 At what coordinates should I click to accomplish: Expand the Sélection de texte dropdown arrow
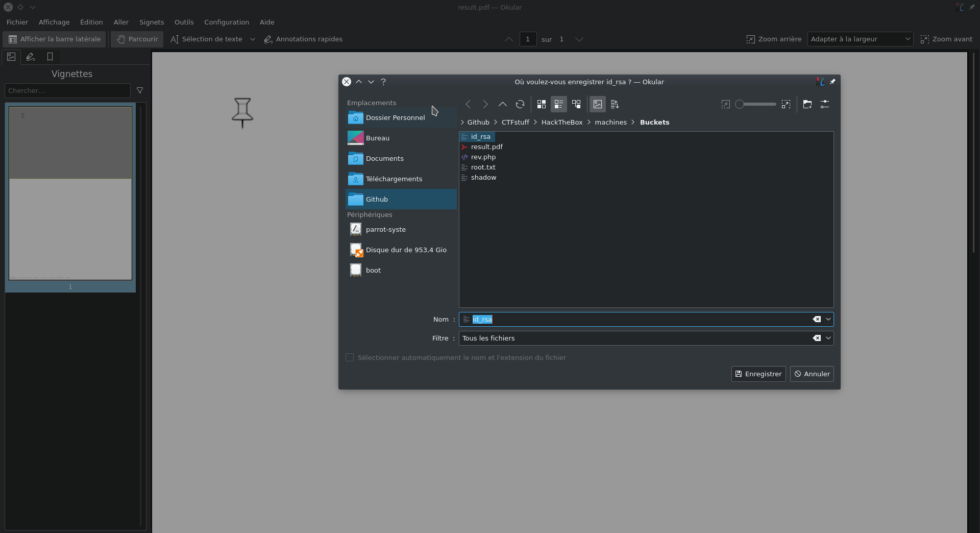(x=252, y=39)
